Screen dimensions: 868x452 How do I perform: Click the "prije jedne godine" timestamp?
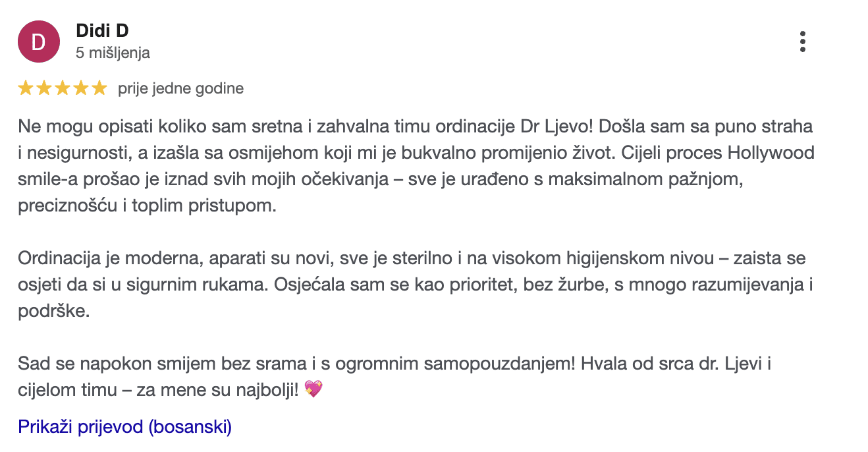[181, 88]
